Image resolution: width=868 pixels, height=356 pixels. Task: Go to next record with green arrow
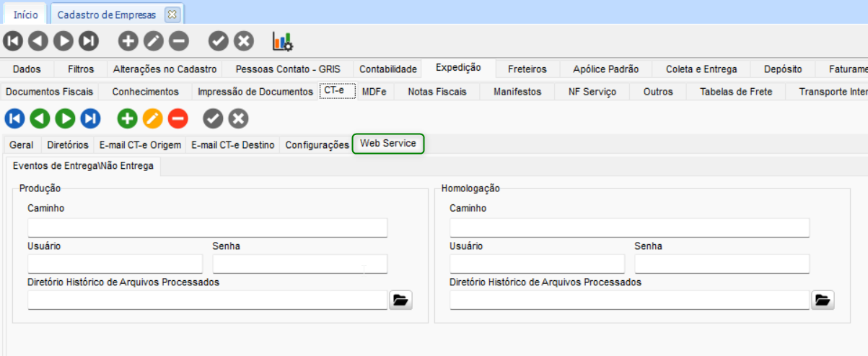point(65,118)
